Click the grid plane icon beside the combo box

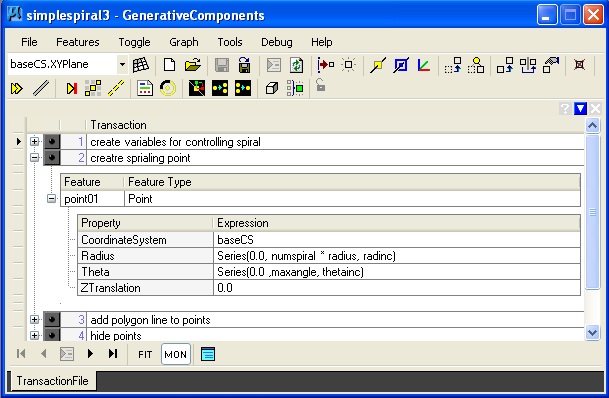[141, 65]
